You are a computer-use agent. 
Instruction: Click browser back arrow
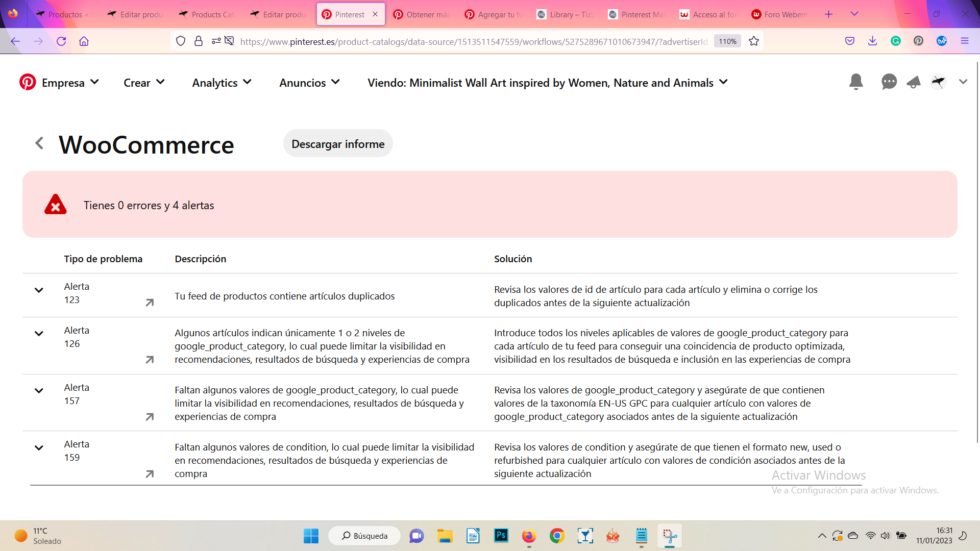click(x=15, y=41)
